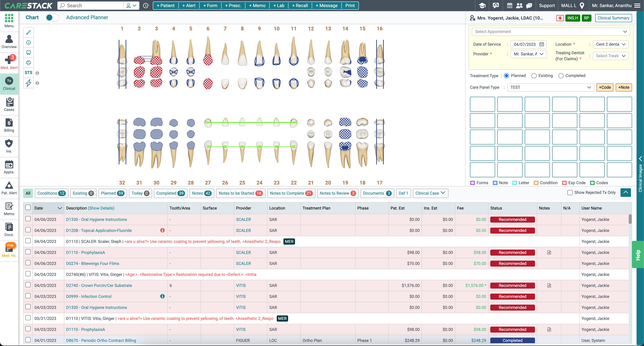Open the Provider dropdown Mr. Sankar
The height and width of the screenshot is (346, 644).
[x=528, y=54]
